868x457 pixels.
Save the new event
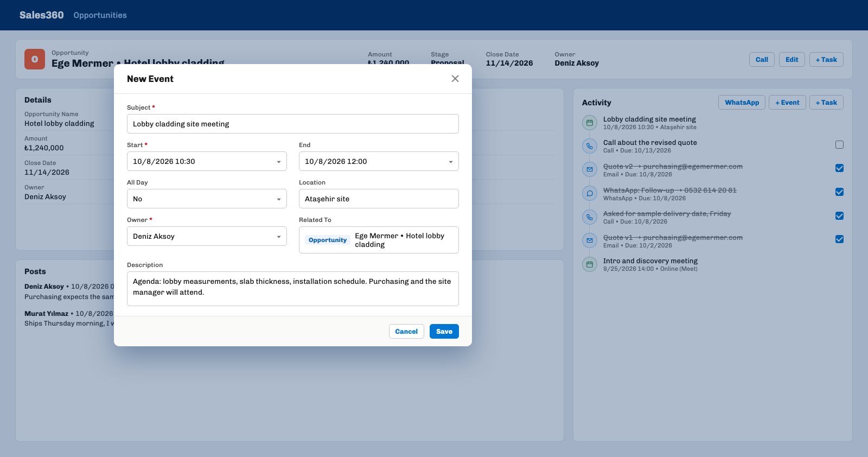pyautogui.click(x=444, y=331)
